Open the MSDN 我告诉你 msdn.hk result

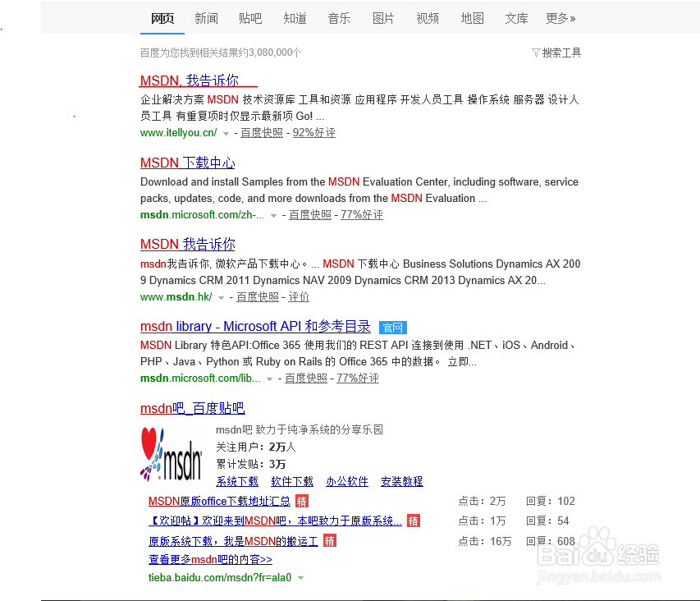click(x=187, y=244)
